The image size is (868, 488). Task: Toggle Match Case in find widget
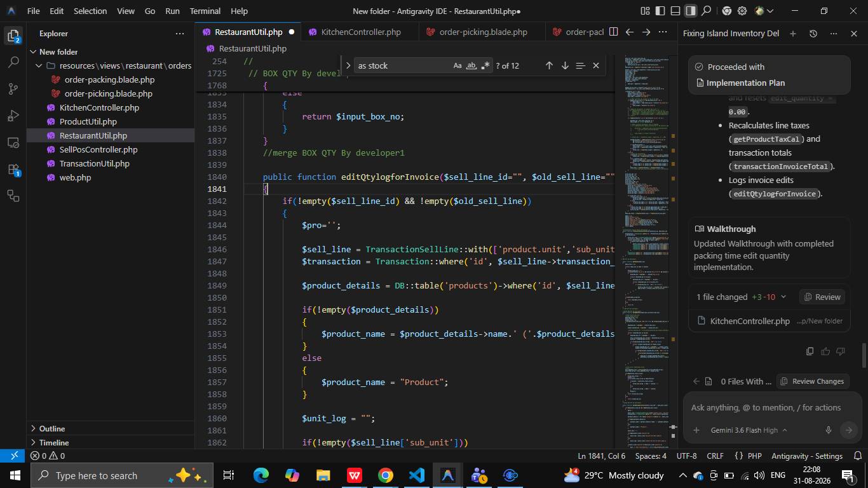[458, 65]
